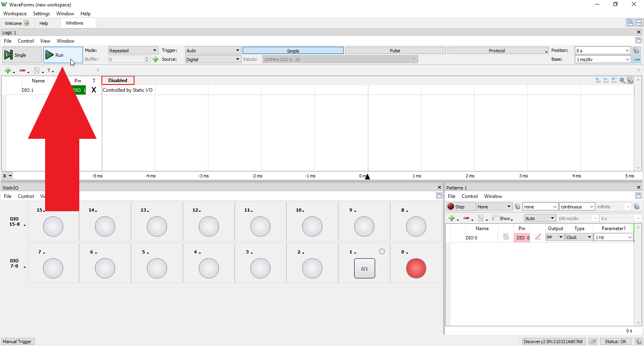
Task: Stop the Patterns generator
Action: [461, 207]
